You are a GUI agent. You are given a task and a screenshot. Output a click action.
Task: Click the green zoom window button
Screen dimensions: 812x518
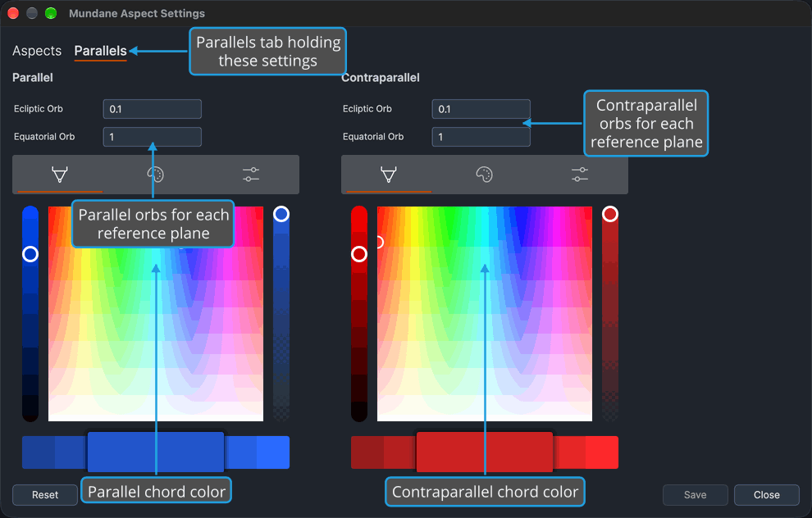tap(51, 13)
